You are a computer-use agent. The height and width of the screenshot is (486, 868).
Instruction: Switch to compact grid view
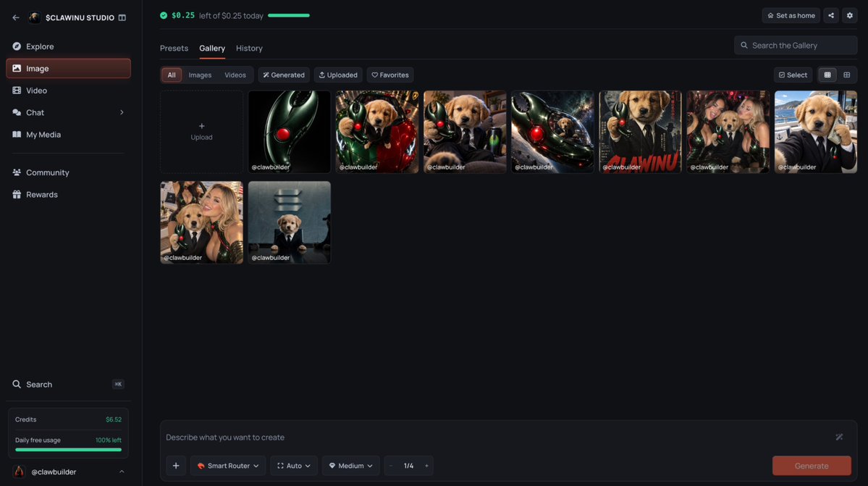point(827,75)
